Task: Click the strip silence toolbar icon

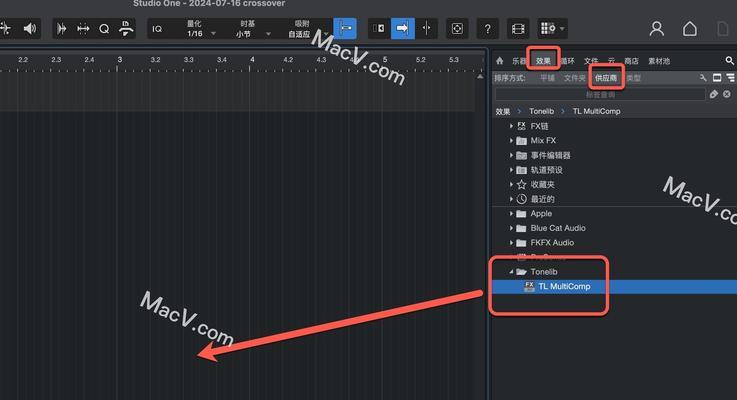Action: click(61, 29)
